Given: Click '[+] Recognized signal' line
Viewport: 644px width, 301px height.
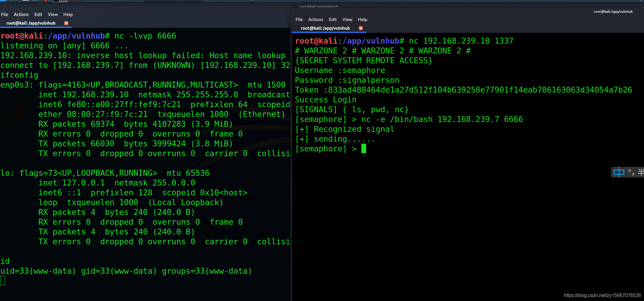Looking at the screenshot, I should point(345,129).
